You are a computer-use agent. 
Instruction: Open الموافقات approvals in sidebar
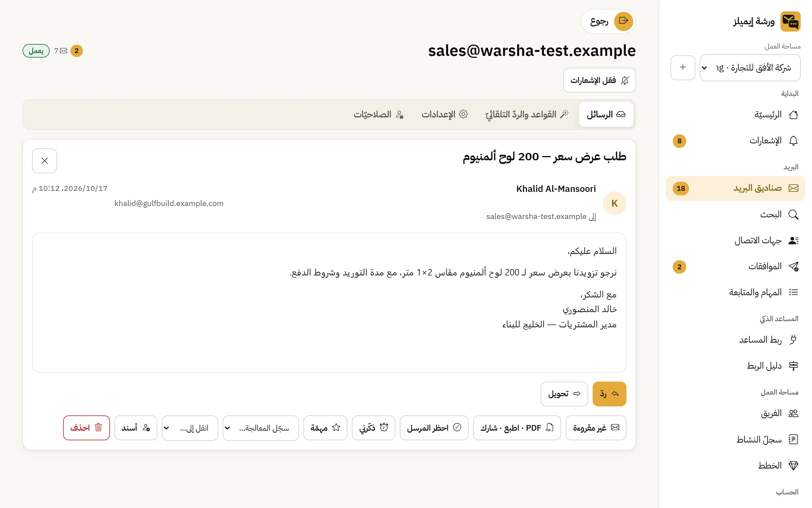(x=735, y=267)
